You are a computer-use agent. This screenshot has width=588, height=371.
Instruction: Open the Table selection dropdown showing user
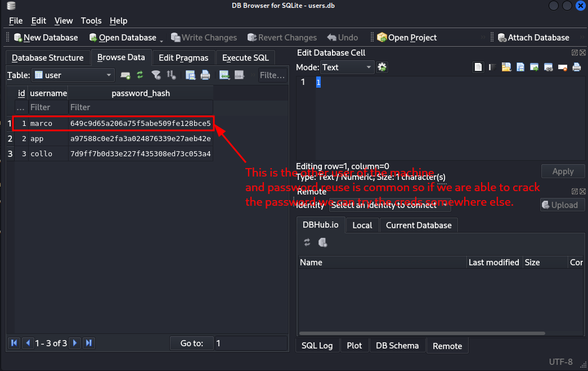pyautogui.click(x=73, y=75)
